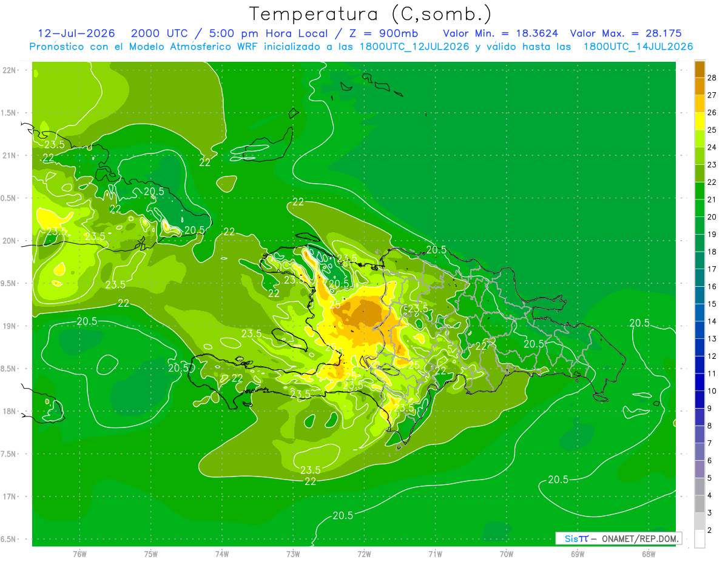Pick color bar segment between 27 and 28
Viewport: 728px width, 562px height.
(x=699, y=86)
